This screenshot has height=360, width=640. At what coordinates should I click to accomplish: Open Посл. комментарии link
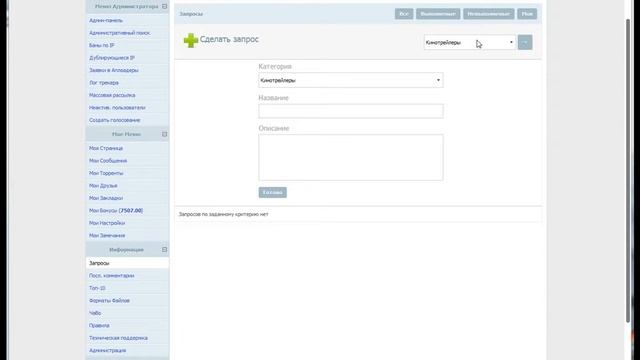(x=111, y=276)
